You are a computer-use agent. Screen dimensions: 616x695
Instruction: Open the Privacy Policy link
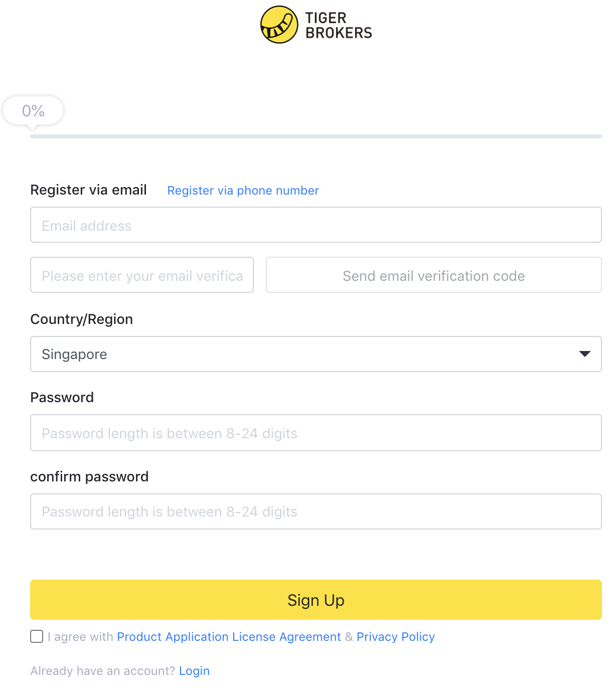pyautogui.click(x=396, y=637)
